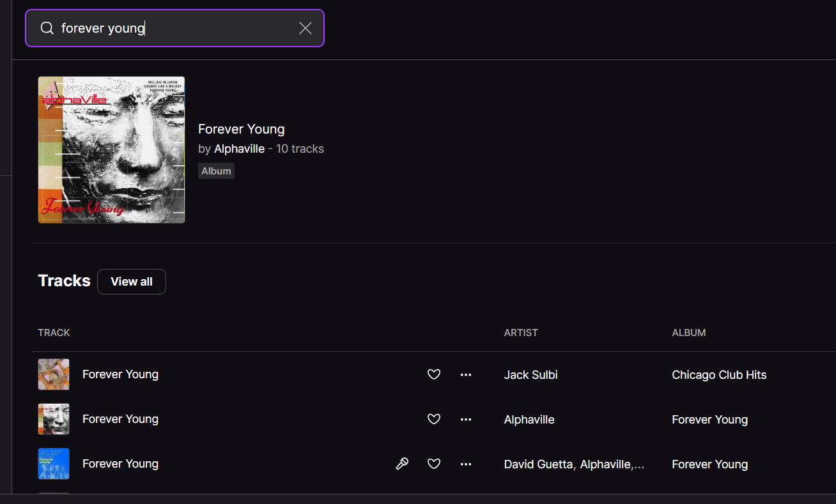The width and height of the screenshot is (836, 504).
Task: Open the Forever Young album link in David Guetta row
Action: point(709,464)
